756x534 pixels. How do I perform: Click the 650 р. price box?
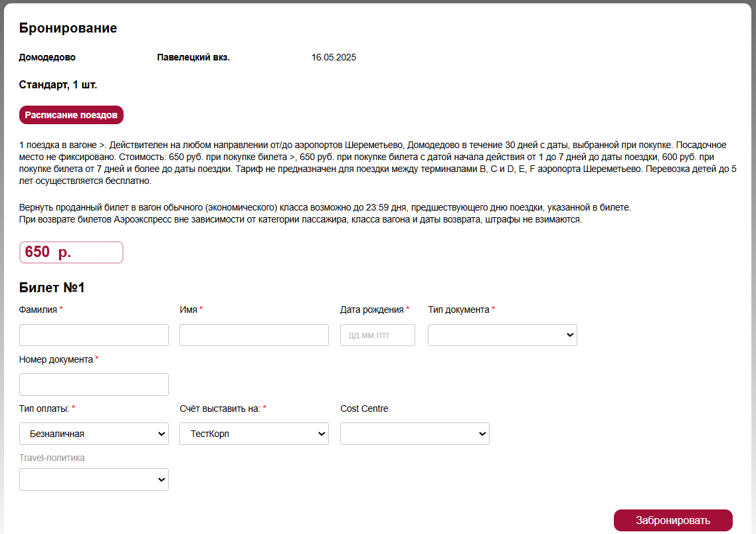tap(71, 252)
